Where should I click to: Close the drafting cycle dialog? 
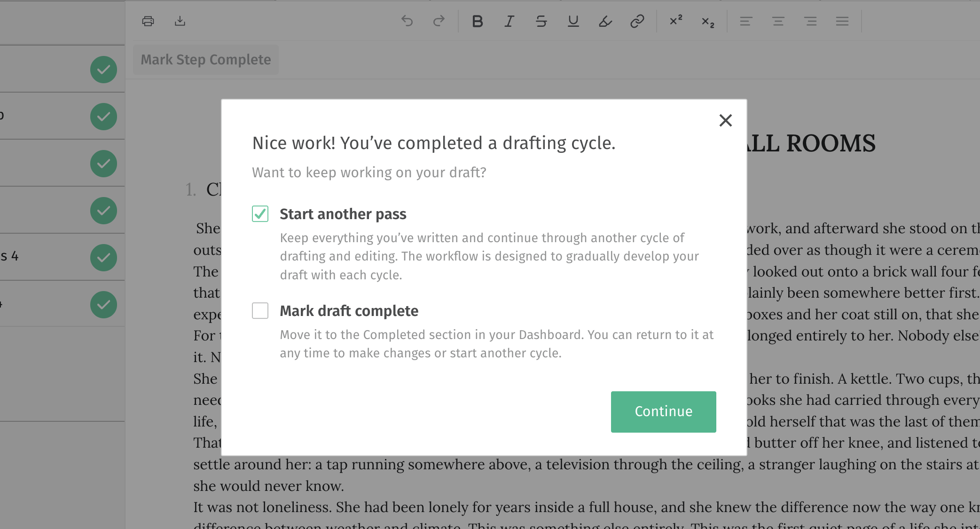tap(726, 120)
